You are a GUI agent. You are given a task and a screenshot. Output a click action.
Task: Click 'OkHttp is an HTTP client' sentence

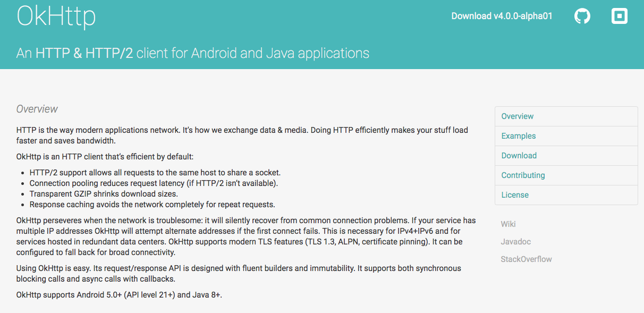(105, 157)
